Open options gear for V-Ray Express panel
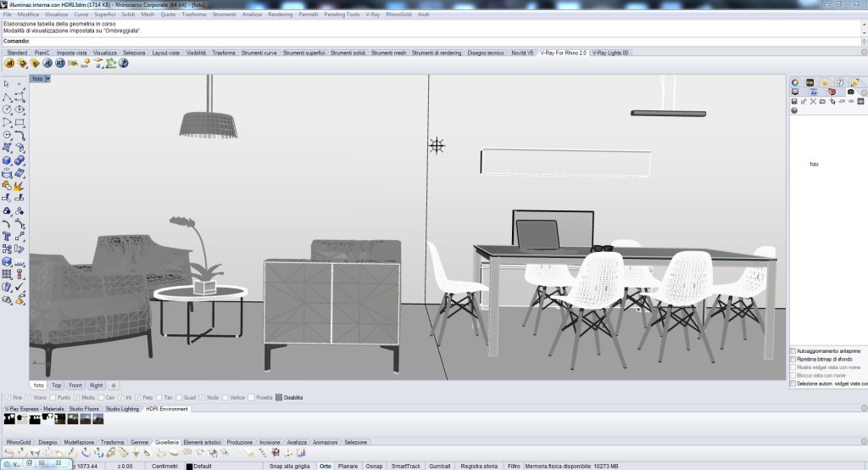Screen dimensions: 868x470 [864, 408]
